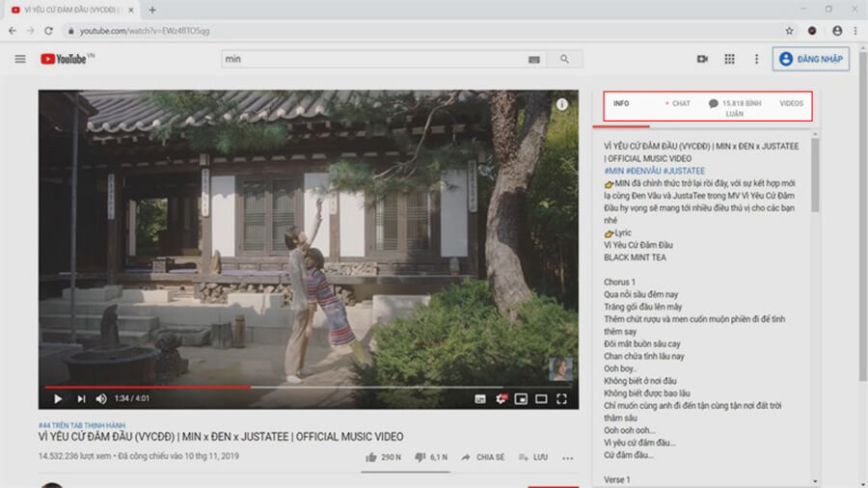Open more actions ellipsis below video
This screenshot has width=868, height=488.
click(x=567, y=457)
